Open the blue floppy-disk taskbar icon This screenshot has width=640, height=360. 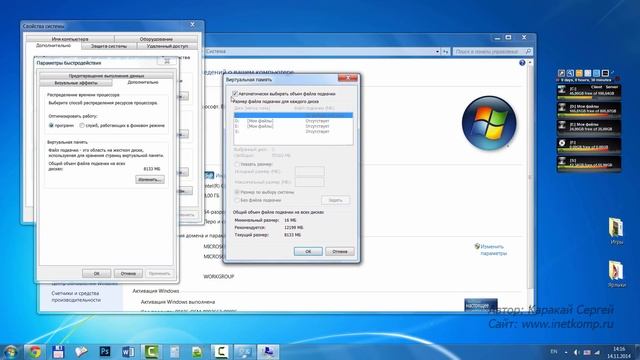pos(58,351)
